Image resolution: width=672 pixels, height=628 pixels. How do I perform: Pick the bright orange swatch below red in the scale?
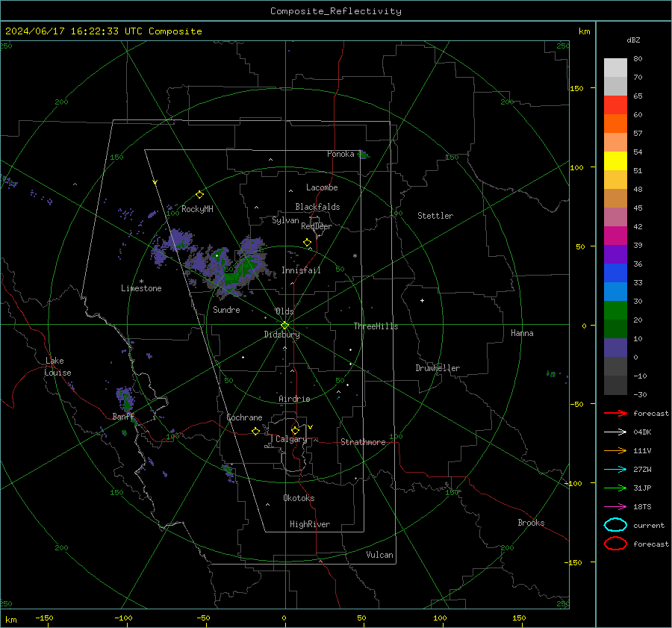click(615, 124)
